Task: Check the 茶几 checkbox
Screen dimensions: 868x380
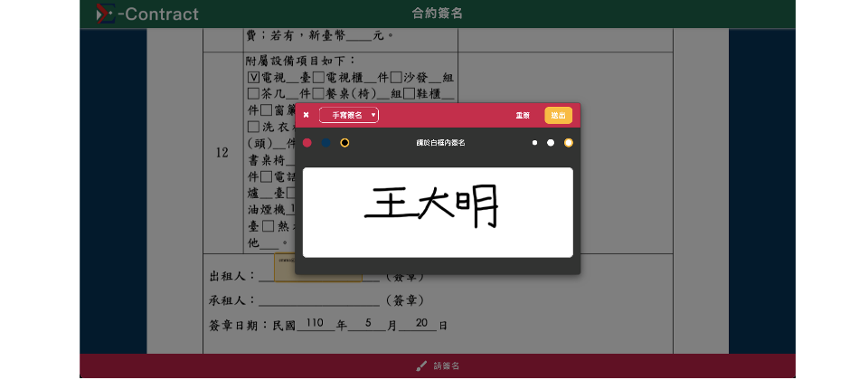Action: (x=253, y=93)
